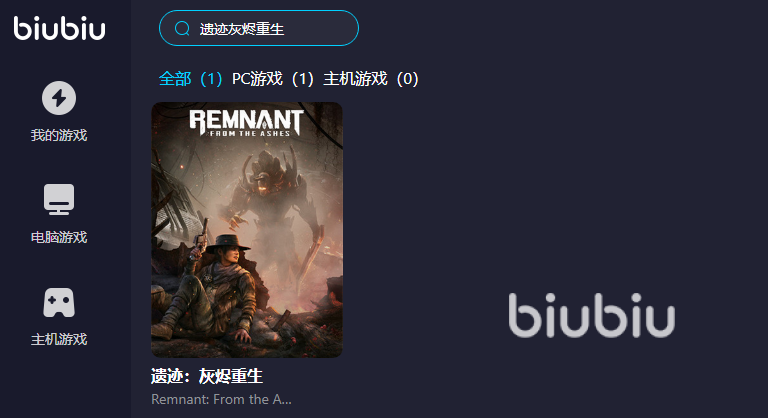Switch to the PC游戏 (1) tab
This screenshot has height=418, width=768.
click(273, 79)
